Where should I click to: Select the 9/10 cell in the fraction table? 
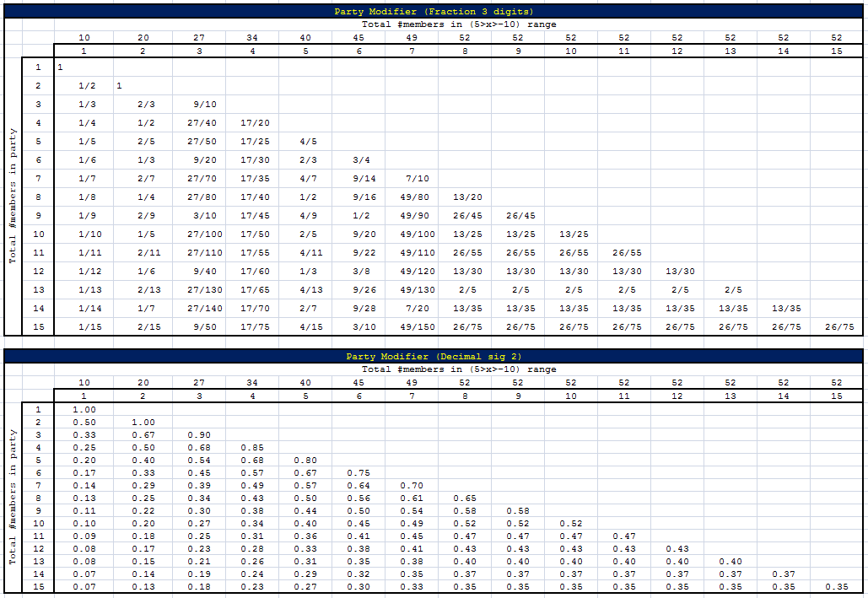point(199,105)
